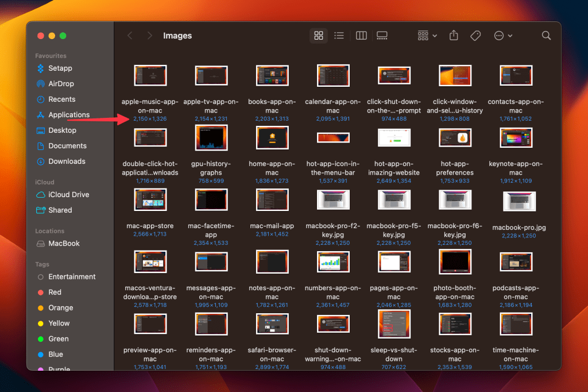
Task: Switch to list view
Action: coord(339,36)
